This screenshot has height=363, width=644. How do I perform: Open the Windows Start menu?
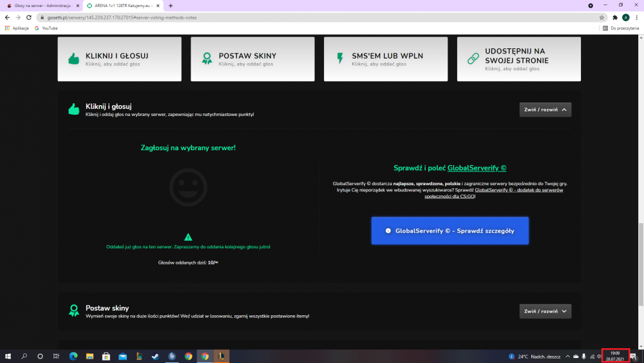pyautogui.click(x=8, y=357)
